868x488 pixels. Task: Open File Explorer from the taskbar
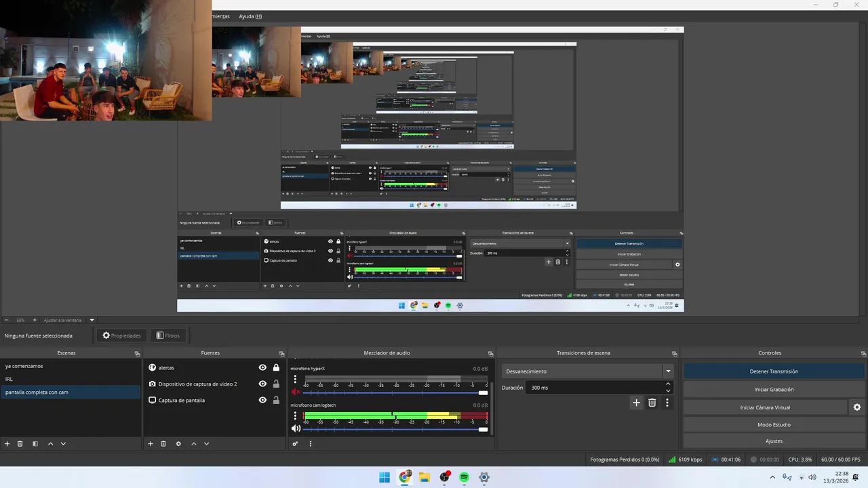point(425,477)
